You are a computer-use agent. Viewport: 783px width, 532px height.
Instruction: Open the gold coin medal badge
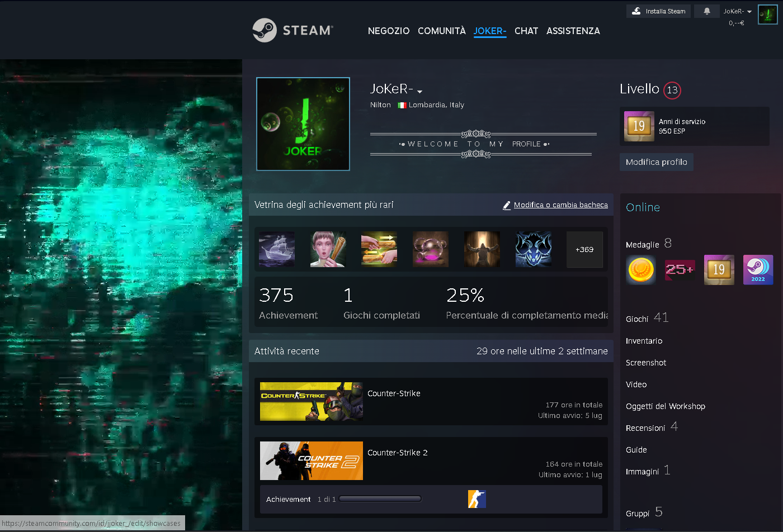tap(641, 270)
